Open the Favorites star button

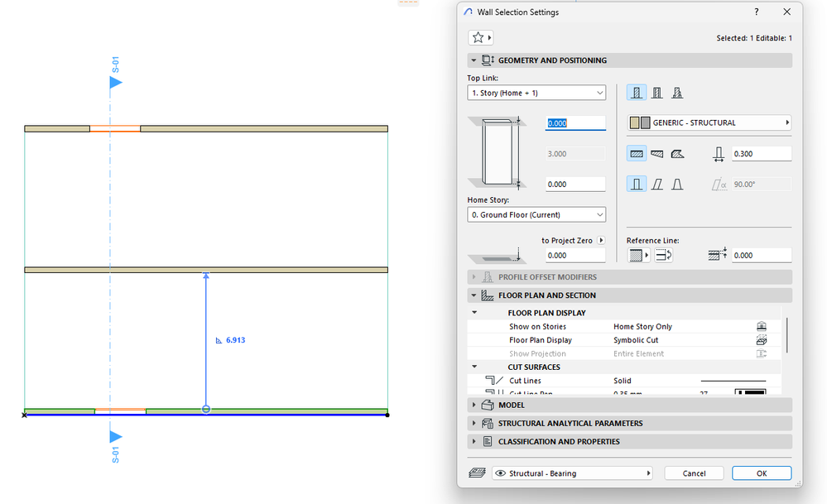tap(480, 37)
